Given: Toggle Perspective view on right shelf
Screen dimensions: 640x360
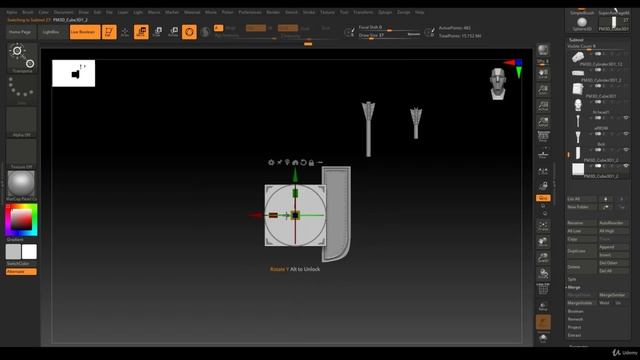Looking at the screenshot, I should point(543,137).
